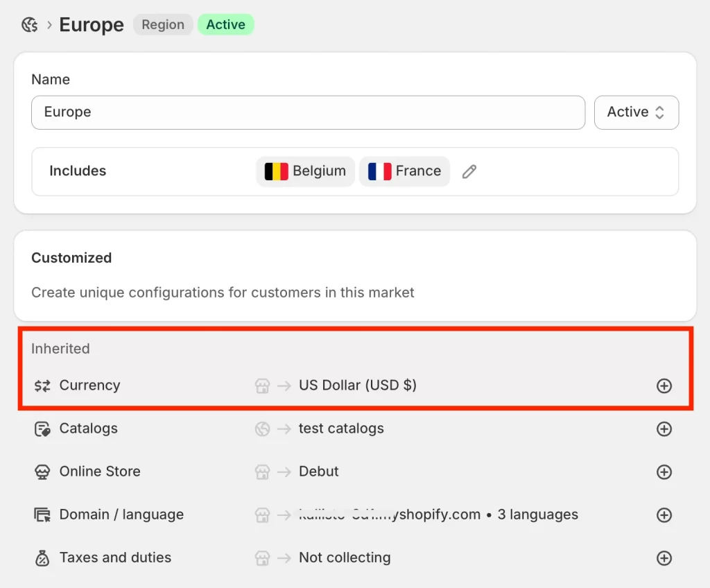The height and width of the screenshot is (588, 710).
Task: Click the Catalogs tag icon
Action: 42,429
